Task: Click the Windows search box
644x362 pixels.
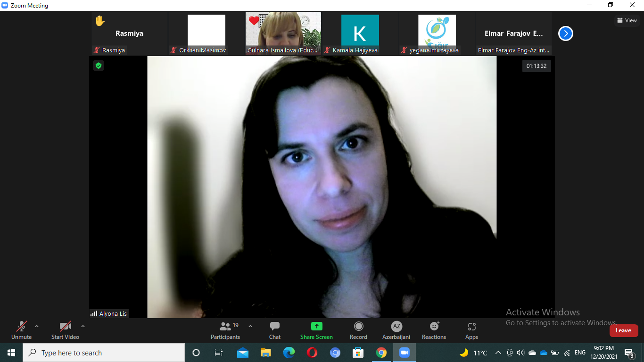Action: (x=104, y=353)
